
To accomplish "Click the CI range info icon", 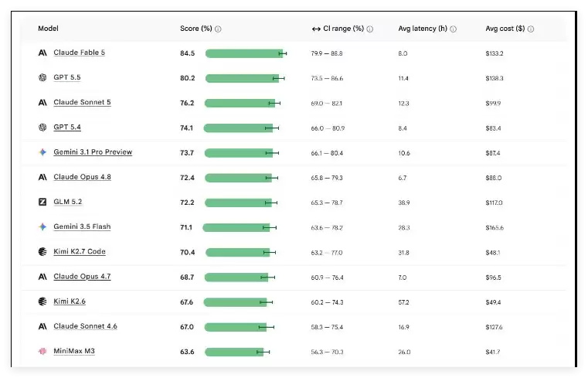I will 370,29.
